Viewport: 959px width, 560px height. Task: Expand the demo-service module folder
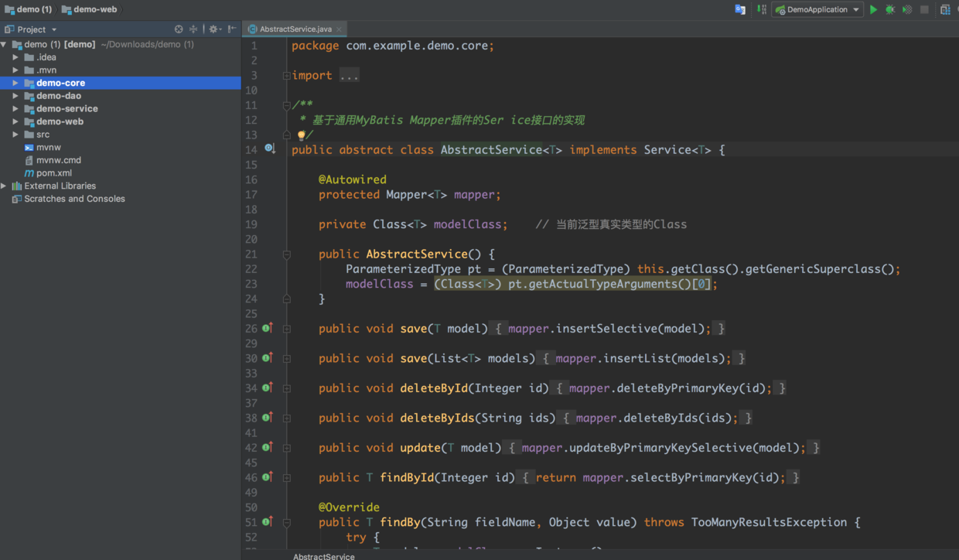(15, 109)
